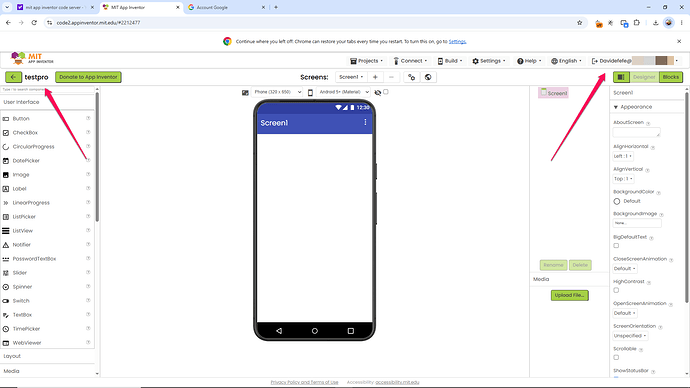Toggle the BigDefaultText checkbox

pos(616,246)
